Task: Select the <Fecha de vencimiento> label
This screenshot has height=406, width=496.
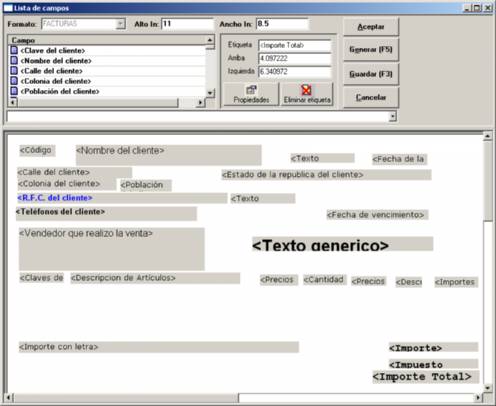Action: tap(377, 215)
